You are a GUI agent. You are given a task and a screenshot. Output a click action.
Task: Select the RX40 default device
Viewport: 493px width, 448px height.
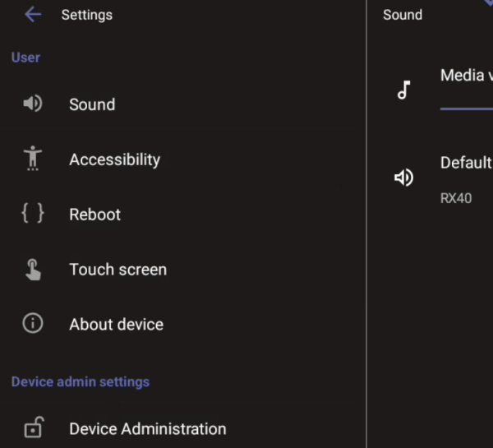click(x=456, y=198)
